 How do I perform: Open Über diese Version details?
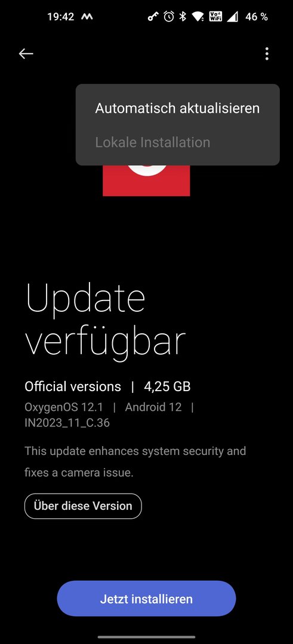pyautogui.click(x=83, y=506)
